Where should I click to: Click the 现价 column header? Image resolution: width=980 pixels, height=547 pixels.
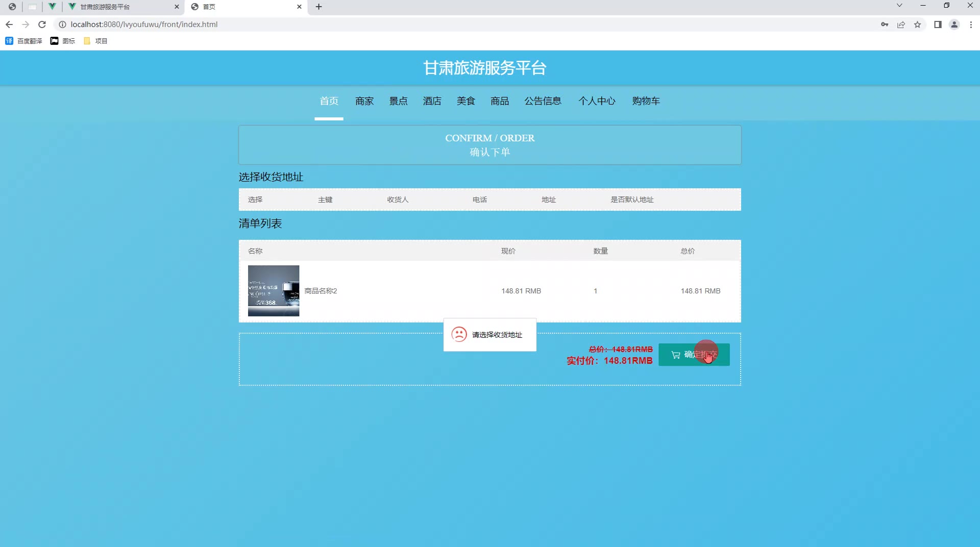pos(508,251)
